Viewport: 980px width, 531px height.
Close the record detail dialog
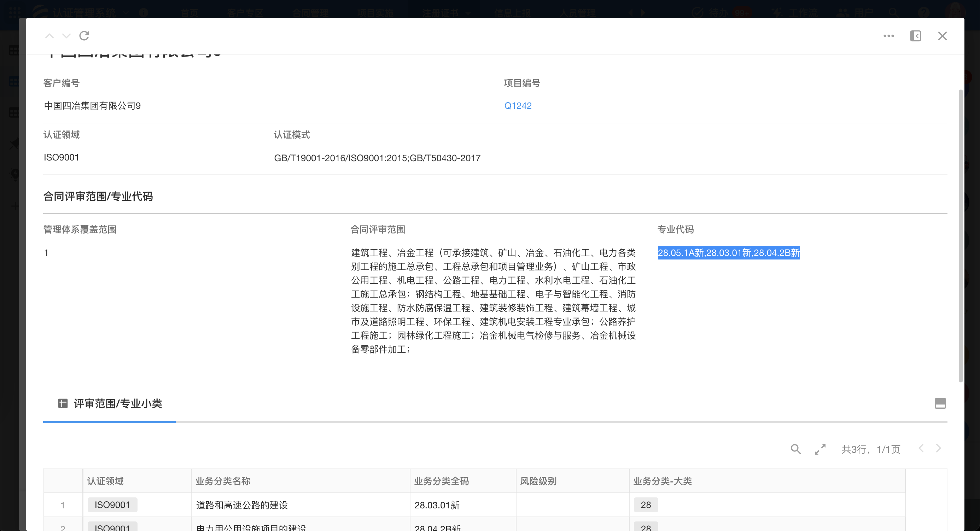[x=942, y=36]
